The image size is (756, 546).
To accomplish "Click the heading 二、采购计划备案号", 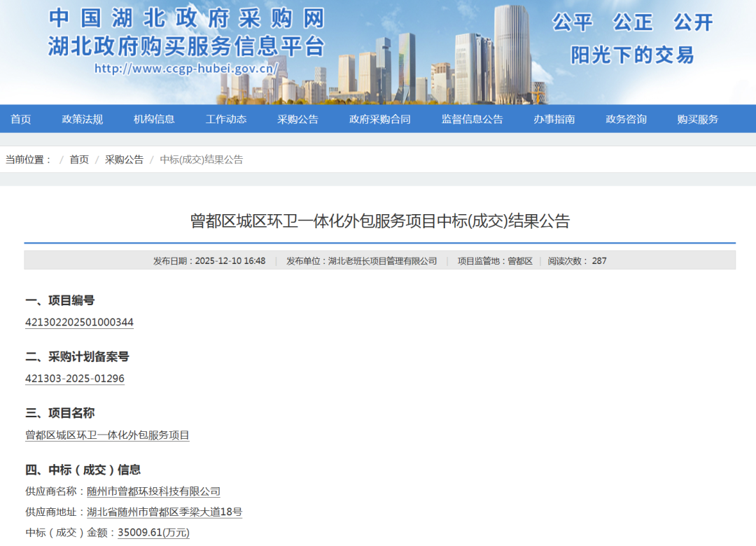I will coord(77,357).
